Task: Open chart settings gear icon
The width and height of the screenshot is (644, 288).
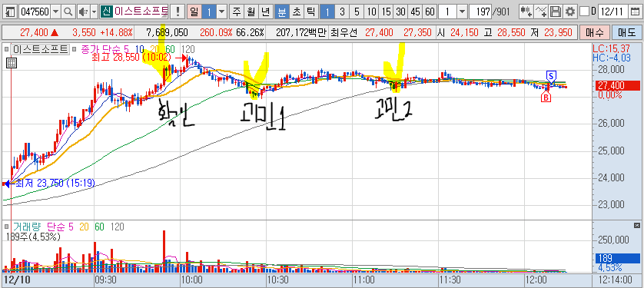Action: tap(569, 12)
